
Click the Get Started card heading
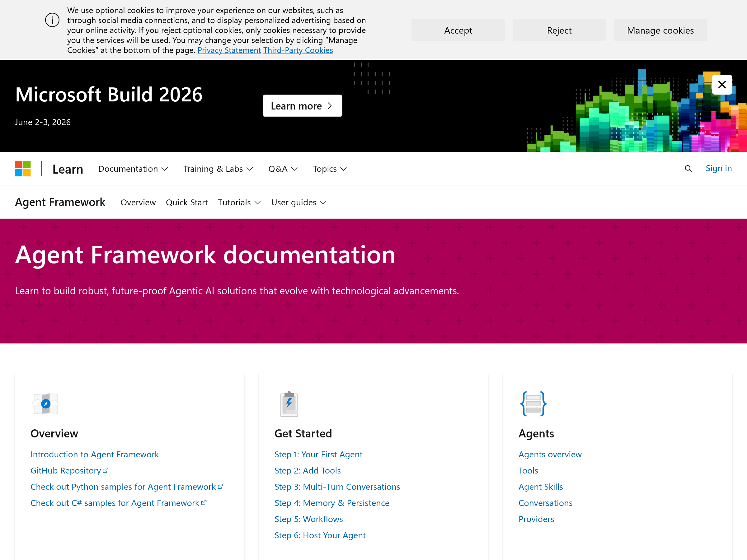[303, 433]
